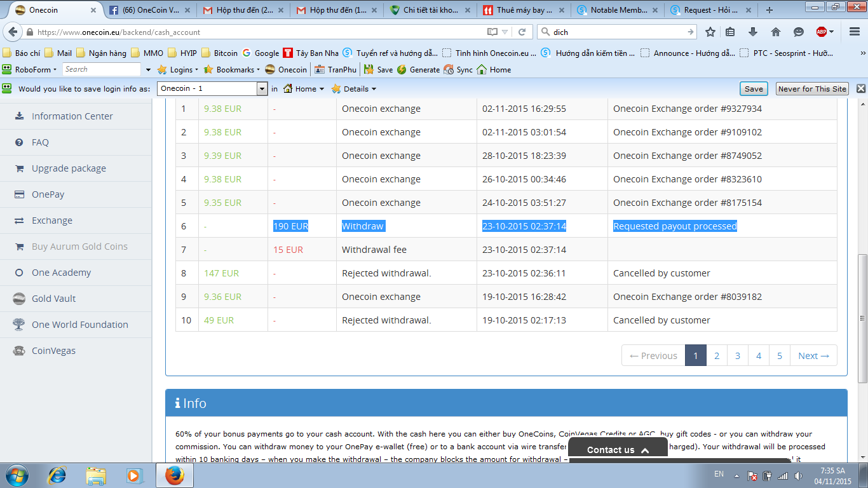Click the One World Foundation tree icon

(19, 325)
